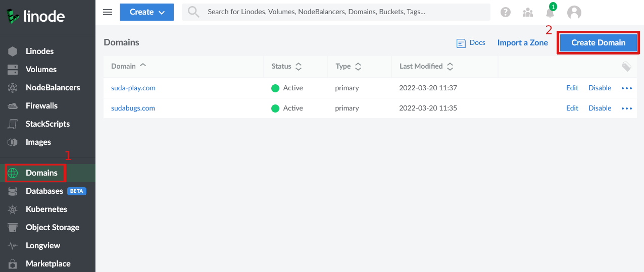Click the Images icon in sidebar
Image resolution: width=644 pixels, height=272 pixels.
click(x=13, y=142)
